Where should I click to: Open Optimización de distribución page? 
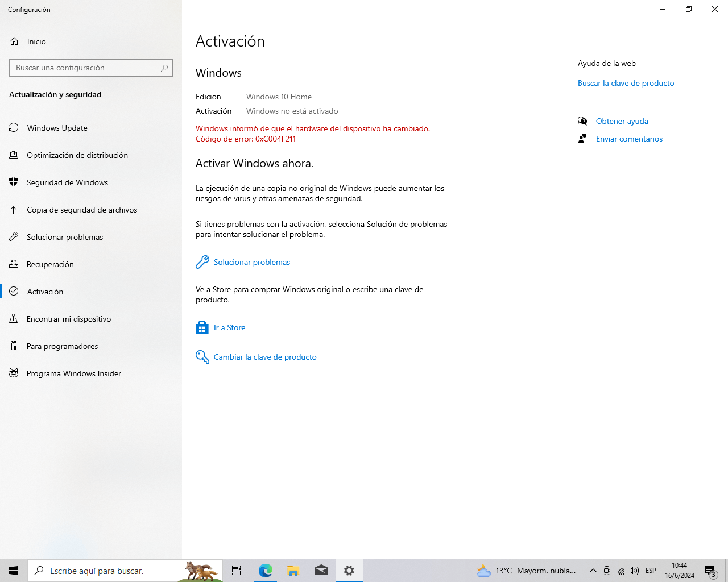91,155
